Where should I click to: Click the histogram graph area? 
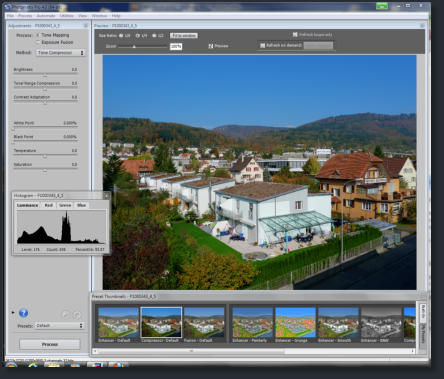(61, 227)
